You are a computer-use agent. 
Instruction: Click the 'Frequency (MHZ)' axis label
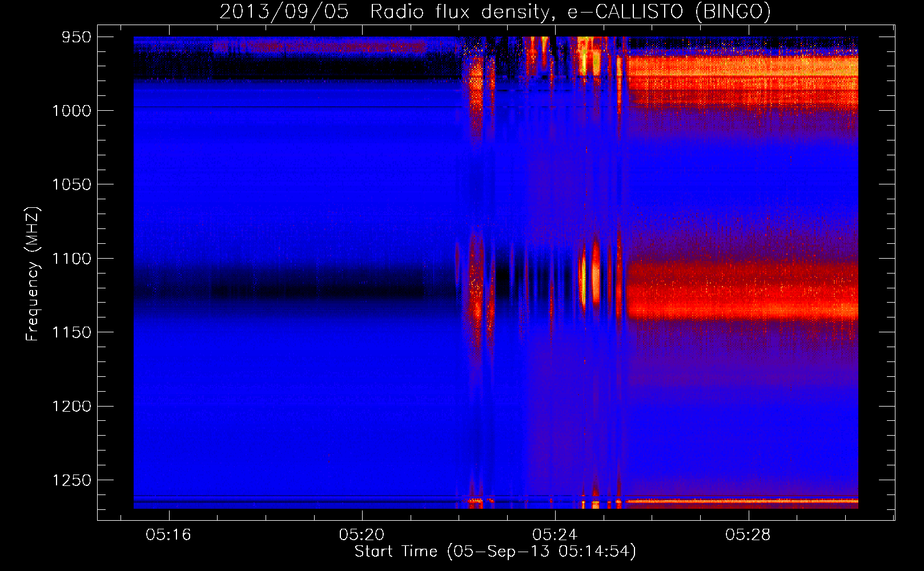coord(32,274)
